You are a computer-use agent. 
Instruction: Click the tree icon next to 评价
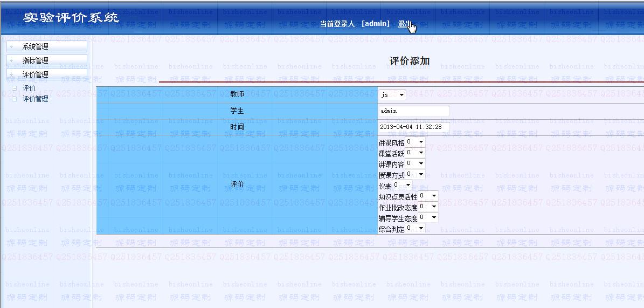tap(15, 88)
